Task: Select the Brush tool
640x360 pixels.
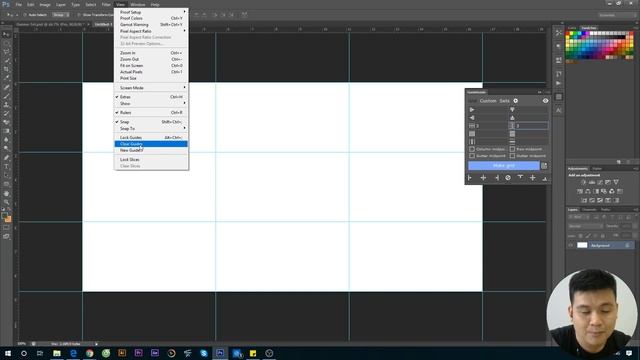Action: click(6, 96)
